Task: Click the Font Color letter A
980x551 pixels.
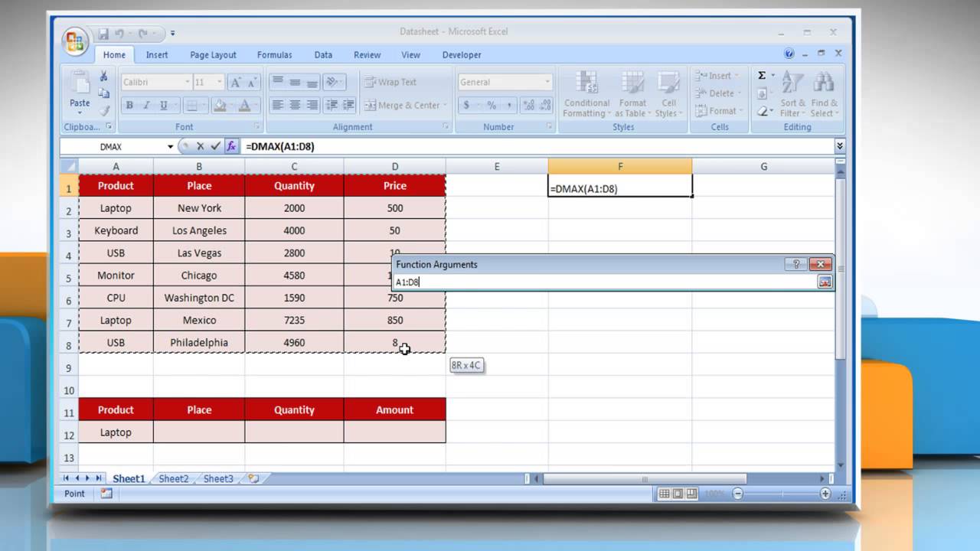Action: click(245, 106)
